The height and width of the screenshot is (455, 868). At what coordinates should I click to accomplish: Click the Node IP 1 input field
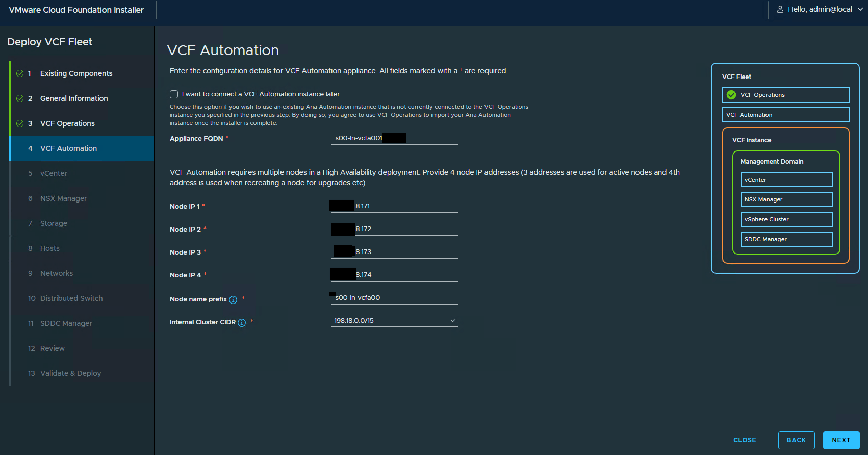coord(395,206)
